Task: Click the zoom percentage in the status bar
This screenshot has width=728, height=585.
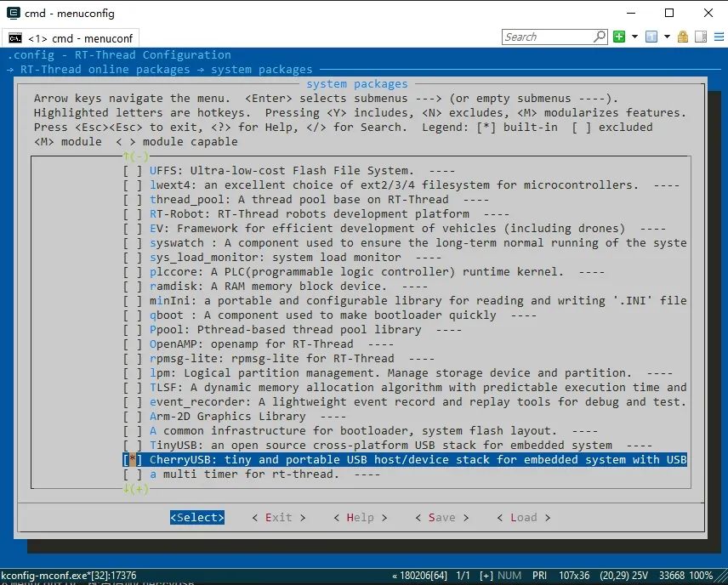Action: (x=701, y=576)
